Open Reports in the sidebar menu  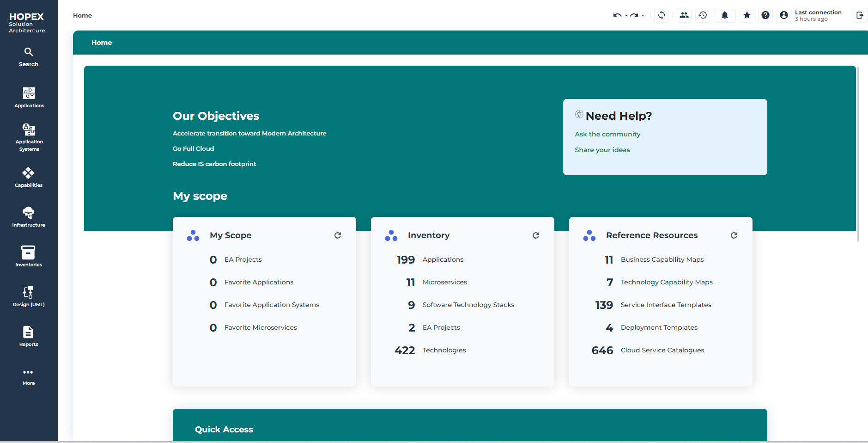28,337
